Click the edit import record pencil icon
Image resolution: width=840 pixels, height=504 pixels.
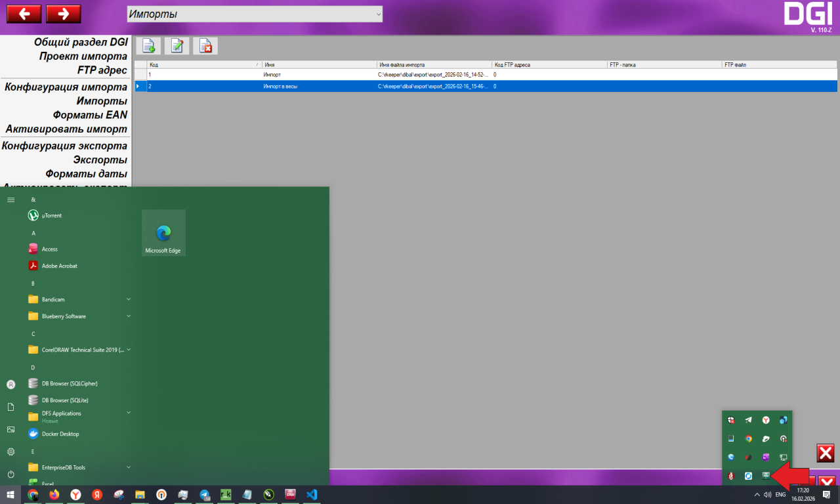click(177, 46)
